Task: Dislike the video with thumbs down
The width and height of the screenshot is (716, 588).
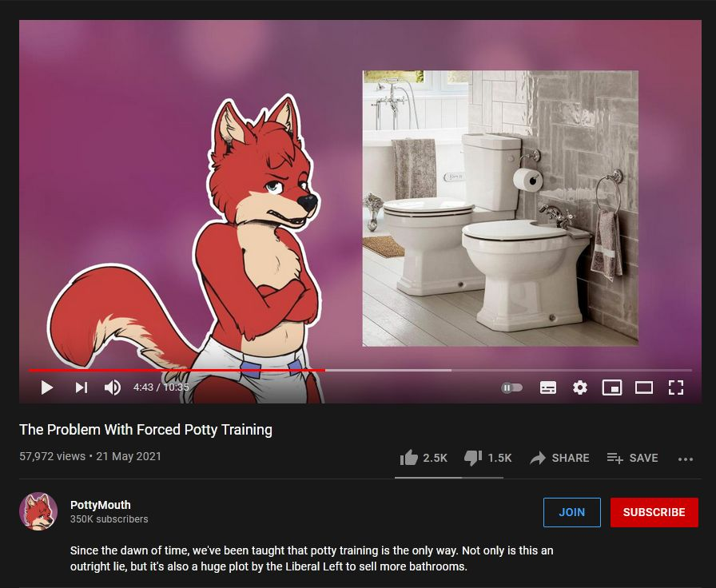Action: pos(487,458)
